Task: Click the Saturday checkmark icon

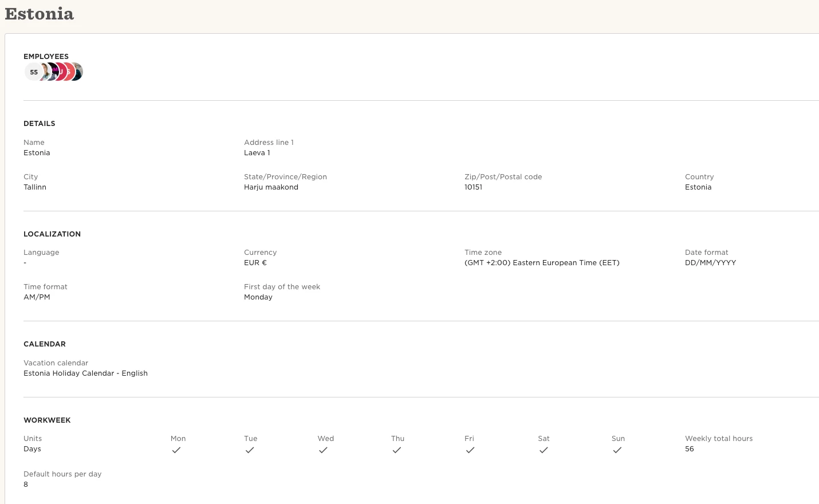Action: (544, 450)
